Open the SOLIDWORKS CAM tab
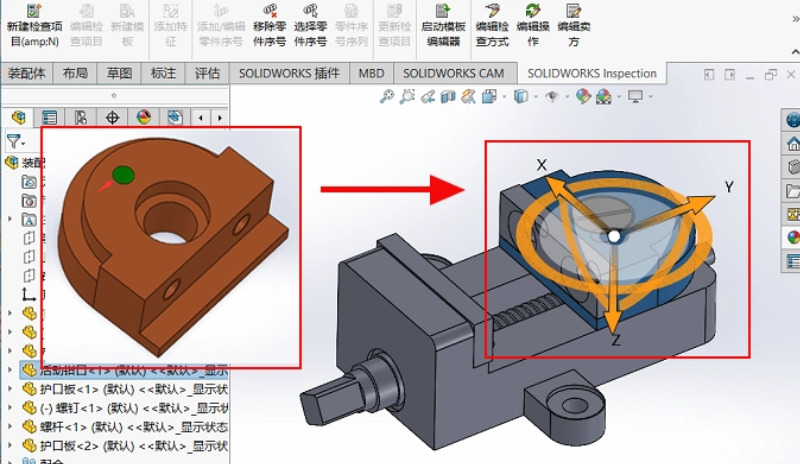The image size is (800, 464). [x=454, y=74]
